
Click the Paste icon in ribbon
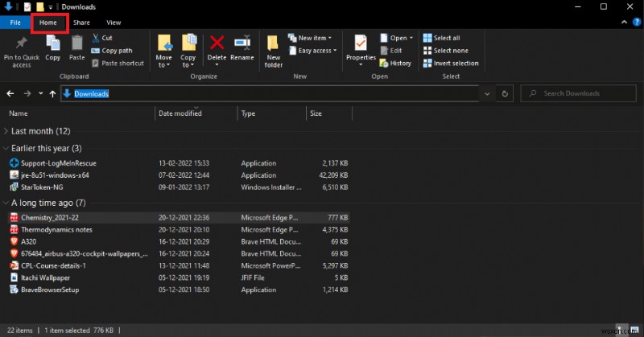[77, 45]
